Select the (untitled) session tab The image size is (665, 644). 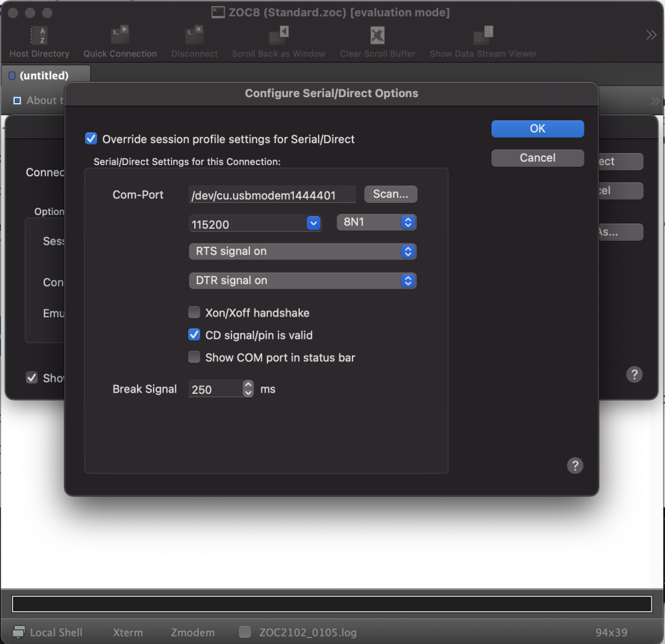click(x=44, y=75)
